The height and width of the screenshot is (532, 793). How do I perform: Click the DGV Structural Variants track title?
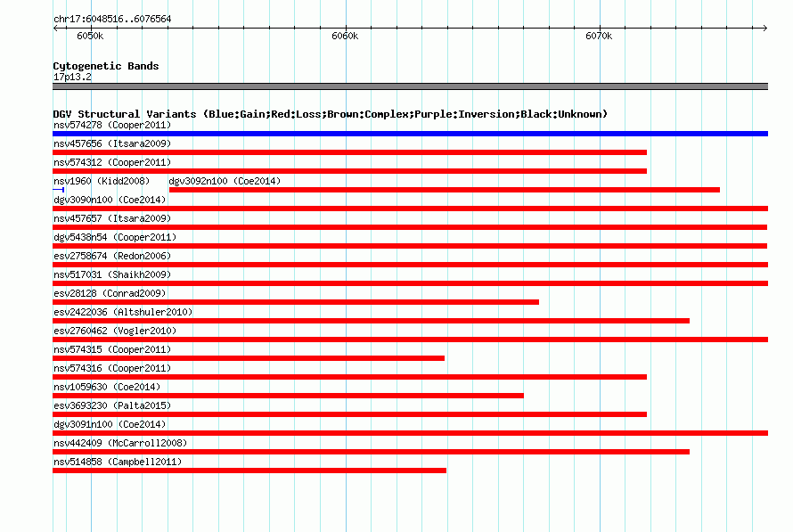(331, 114)
